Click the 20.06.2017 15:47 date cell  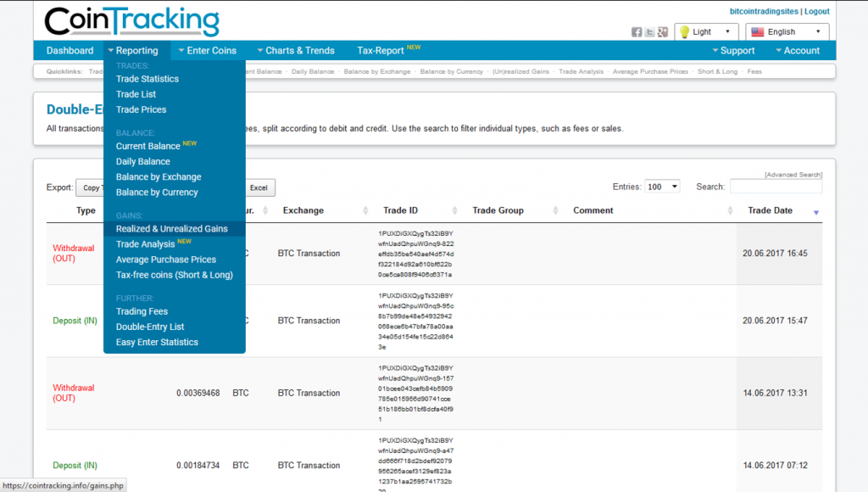[x=775, y=321]
